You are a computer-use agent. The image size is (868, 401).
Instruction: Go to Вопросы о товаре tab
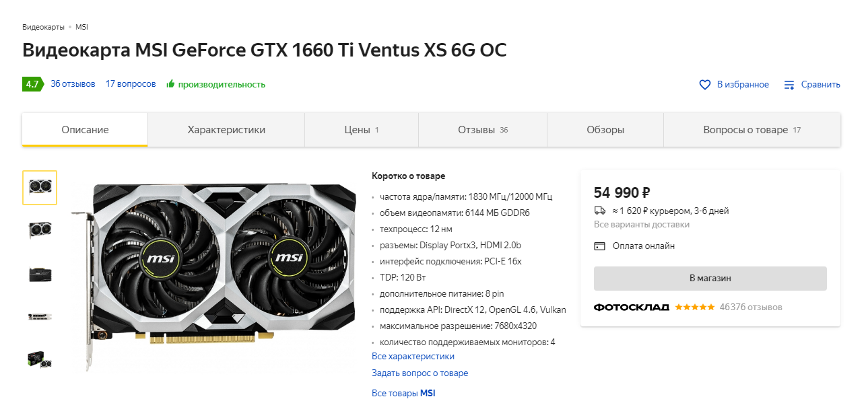tap(752, 130)
